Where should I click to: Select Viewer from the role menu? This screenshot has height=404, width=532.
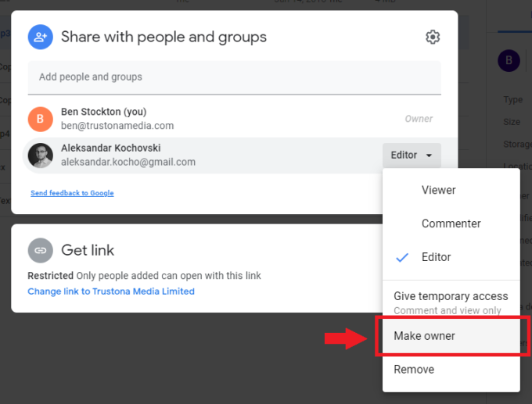(438, 190)
